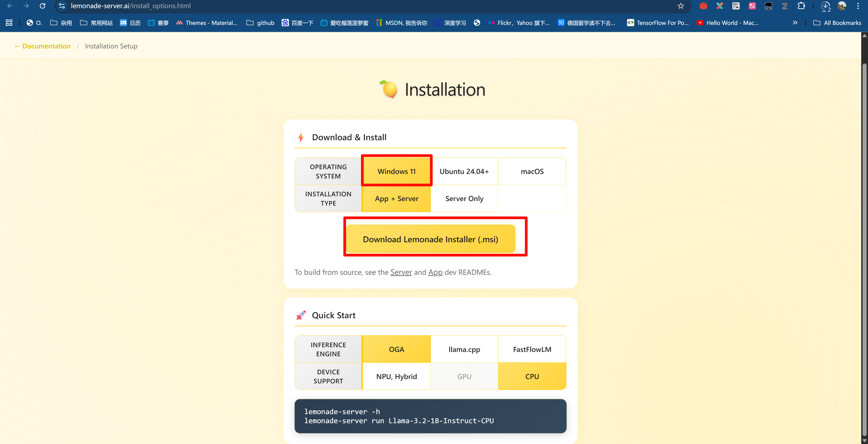Open the QR code extension icon

pos(736,6)
